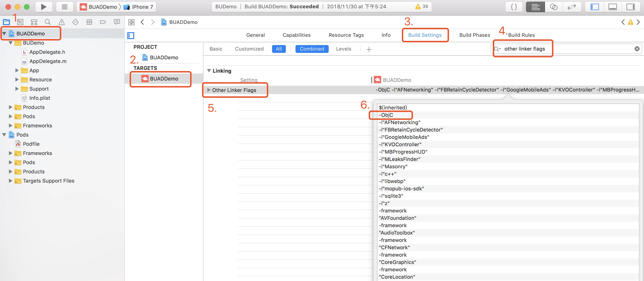Open the code snippet library braces button
This screenshot has width=644, height=281.
[514, 7]
